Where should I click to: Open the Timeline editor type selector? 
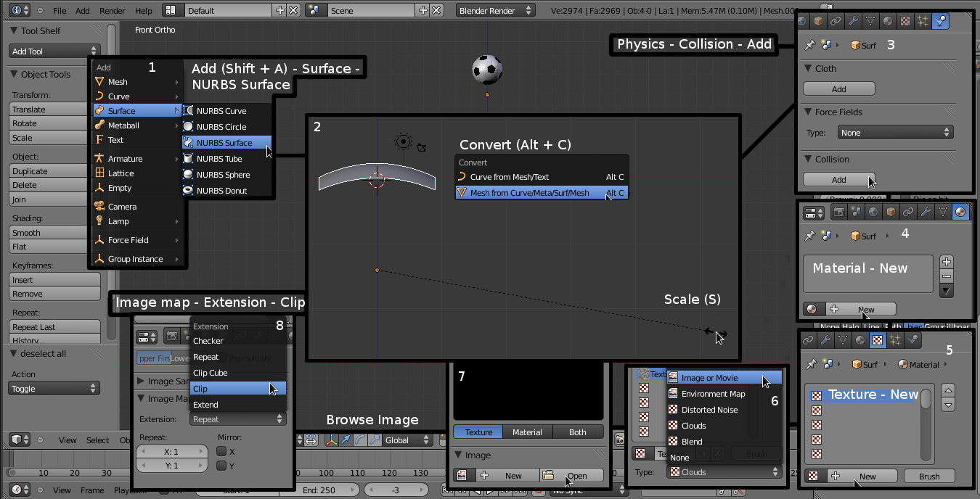coord(20,490)
